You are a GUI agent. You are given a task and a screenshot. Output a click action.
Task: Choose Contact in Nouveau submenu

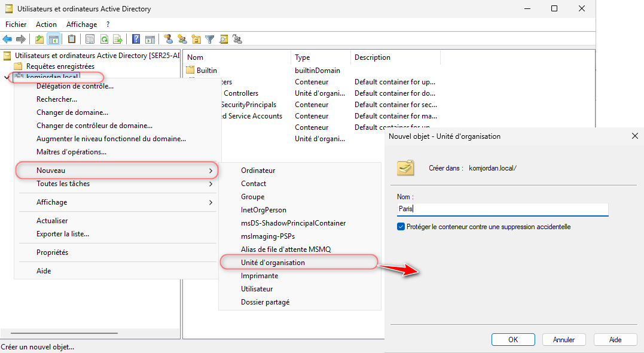click(254, 184)
